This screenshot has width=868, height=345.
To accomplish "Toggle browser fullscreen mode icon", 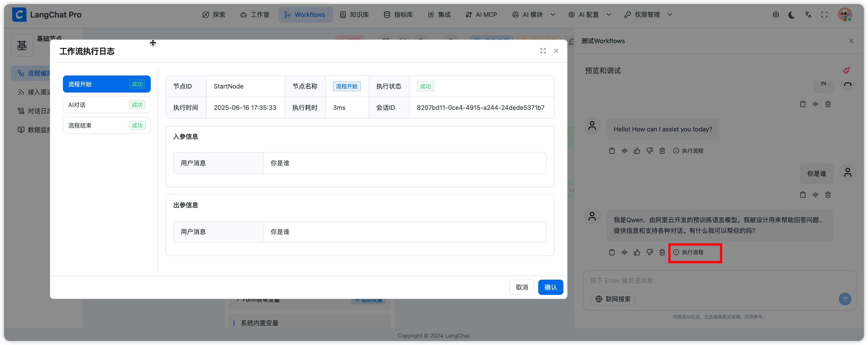I will 824,15.
